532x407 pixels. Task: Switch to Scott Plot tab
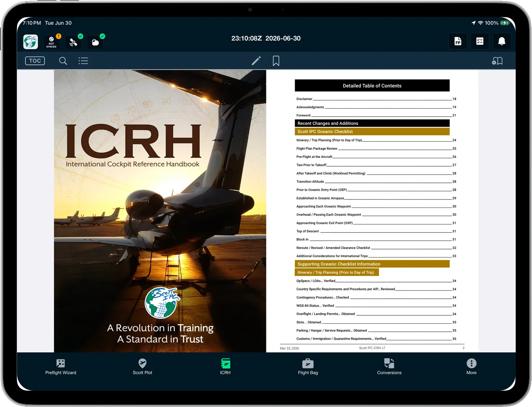point(142,367)
